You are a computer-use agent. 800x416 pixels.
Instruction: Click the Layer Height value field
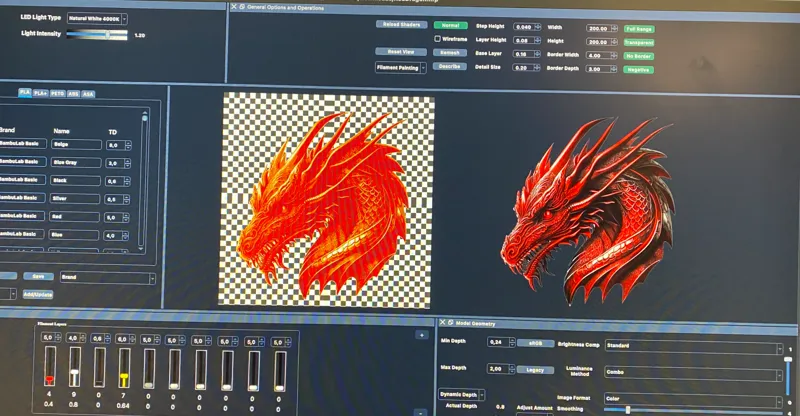click(527, 40)
